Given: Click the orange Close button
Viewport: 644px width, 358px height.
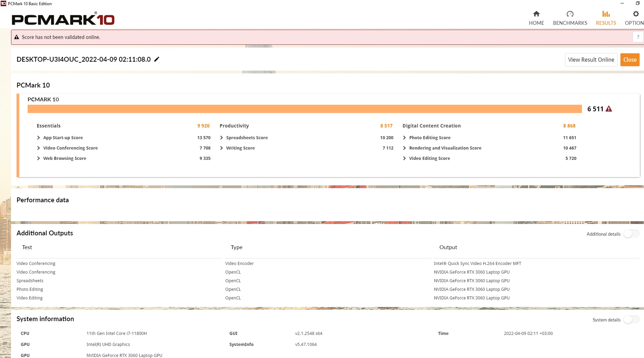Looking at the screenshot, I should (x=630, y=60).
